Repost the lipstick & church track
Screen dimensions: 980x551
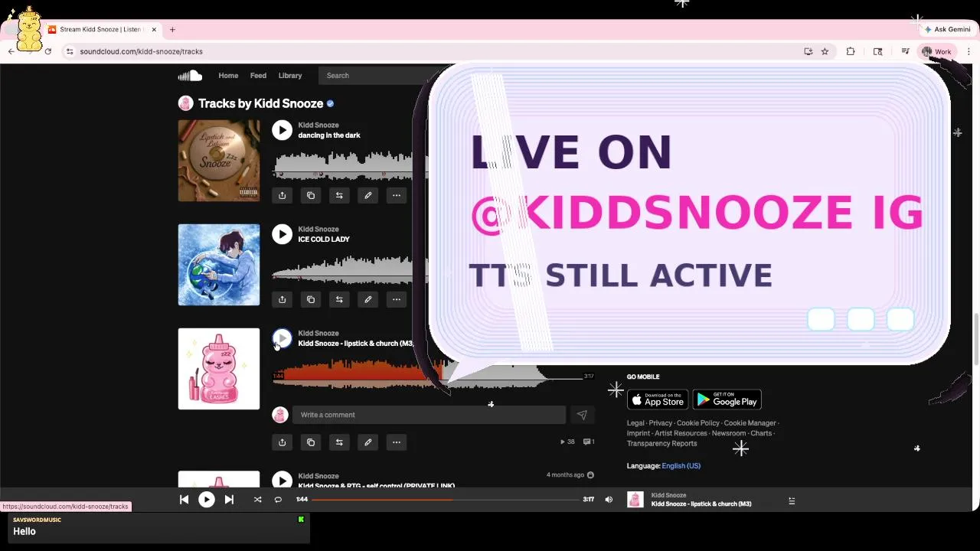(339, 442)
